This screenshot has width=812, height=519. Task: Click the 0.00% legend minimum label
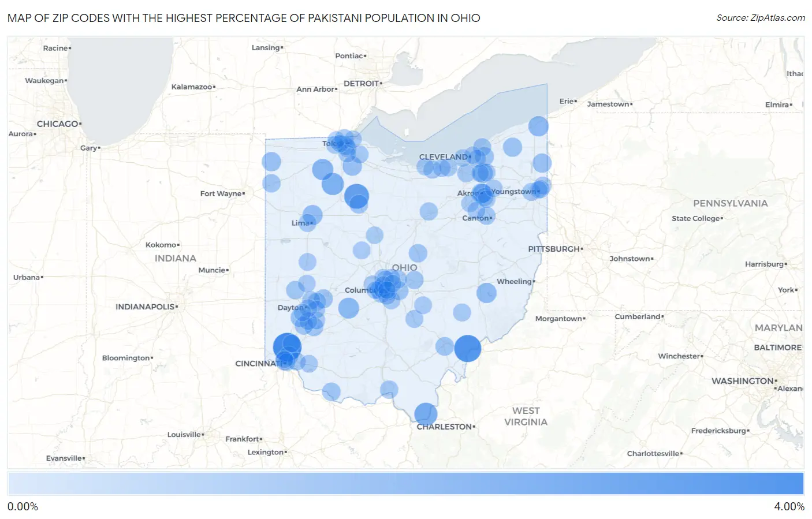coord(23,506)
